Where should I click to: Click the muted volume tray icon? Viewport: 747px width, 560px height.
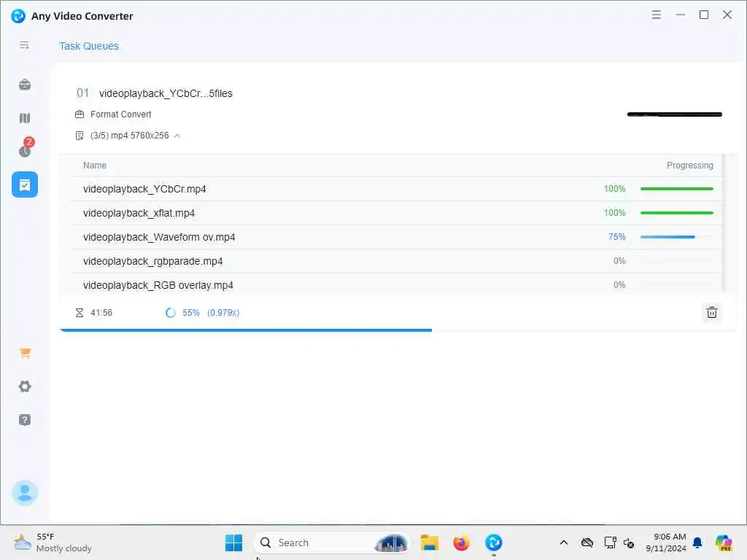pos(628,542)
